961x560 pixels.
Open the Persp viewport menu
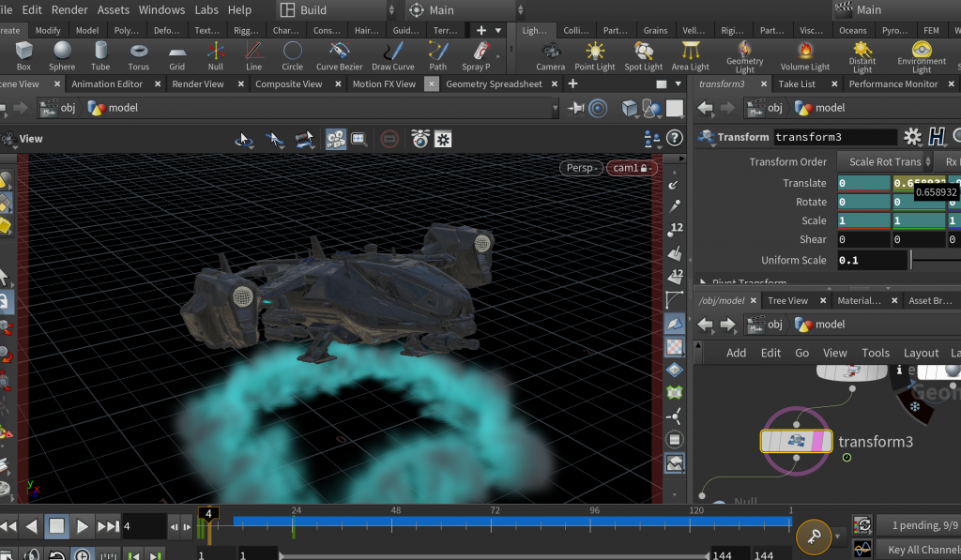pyautogui.click(x=581, y=168)
